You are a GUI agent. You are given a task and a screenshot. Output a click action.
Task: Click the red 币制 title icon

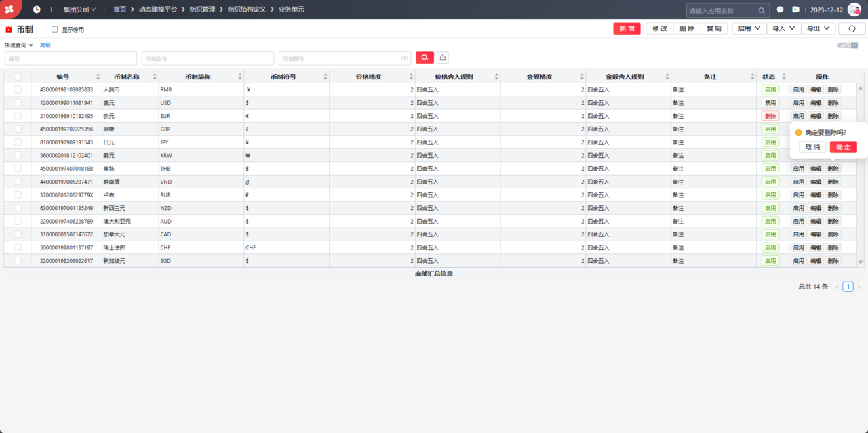click(x=9, y=30)
